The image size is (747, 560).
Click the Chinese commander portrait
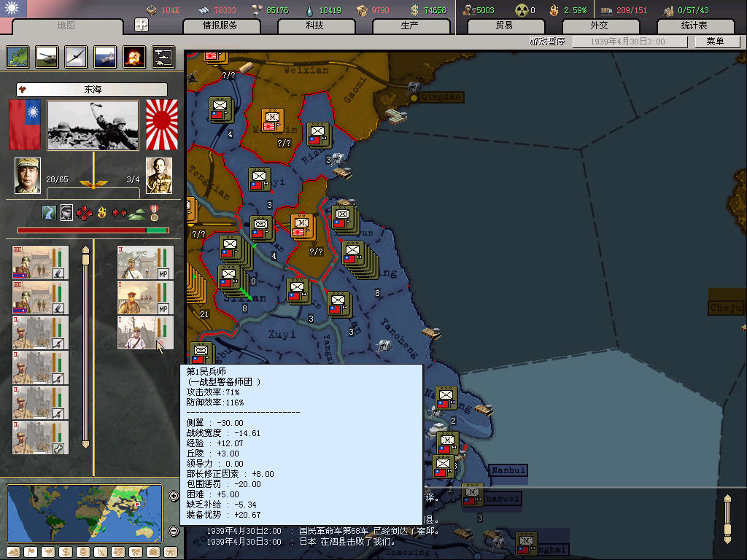click(28, 175)
